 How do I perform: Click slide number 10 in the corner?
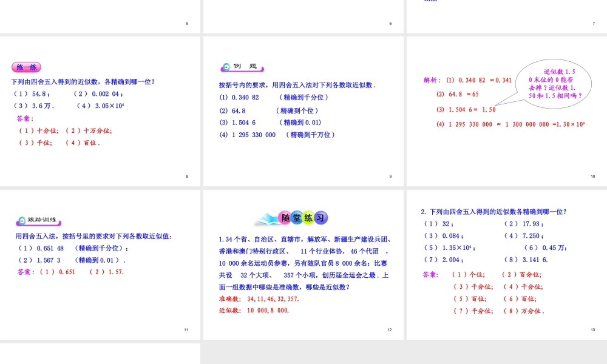[593, 176]
